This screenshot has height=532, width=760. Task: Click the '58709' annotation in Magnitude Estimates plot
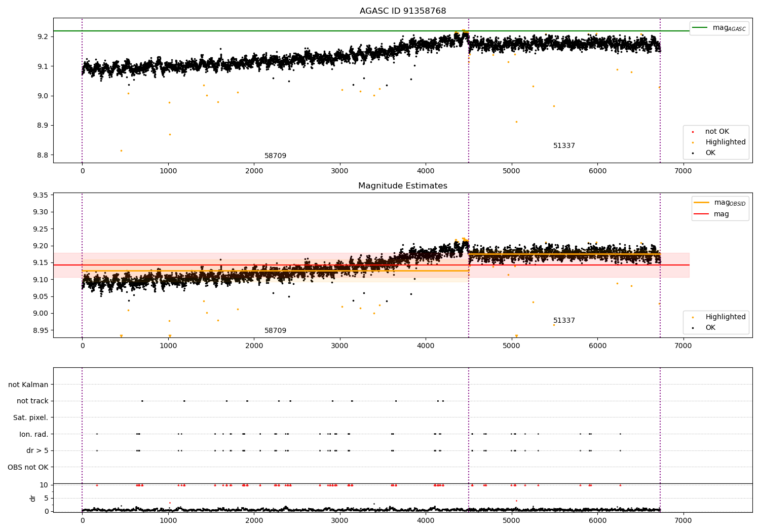tap(275, 331)
